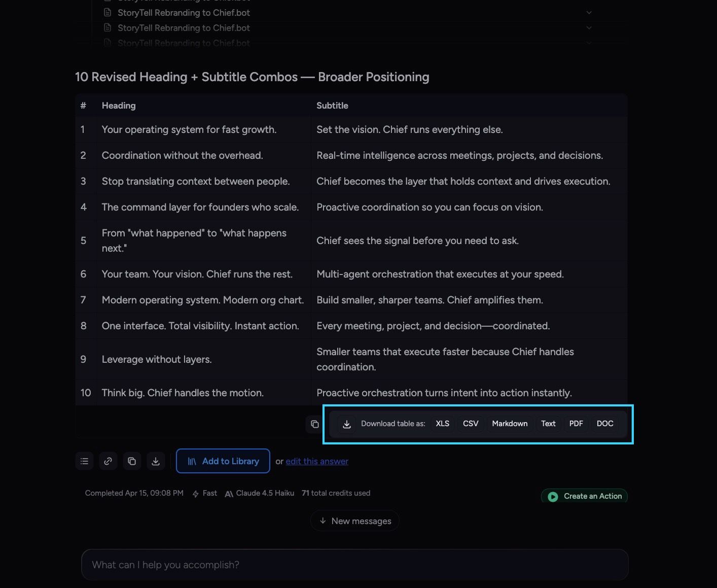Export table as DOC
The height and width of the screenshot is (588, 717).
(x=605, y=424)
